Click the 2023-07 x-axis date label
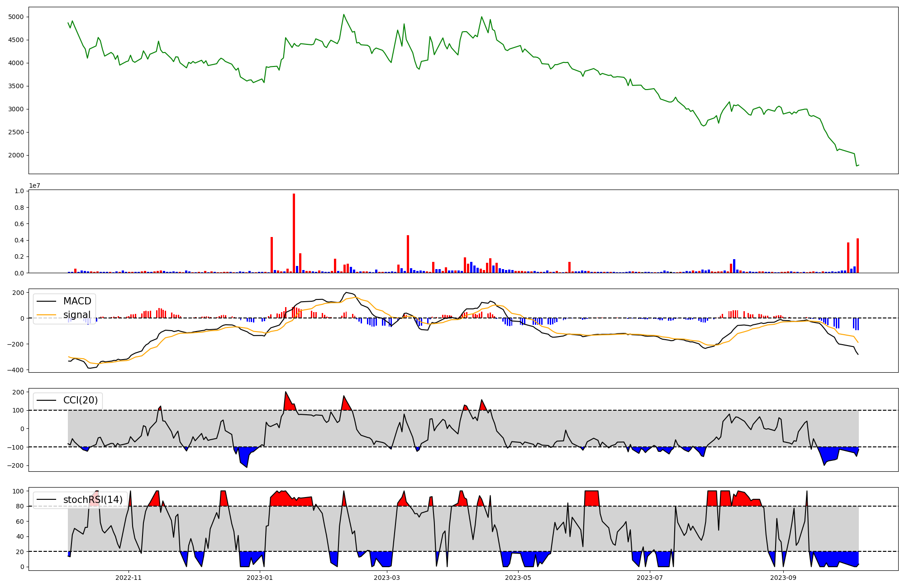Image resolution: width=905 pixels, height=588 pixels. [x=650, y=578]
